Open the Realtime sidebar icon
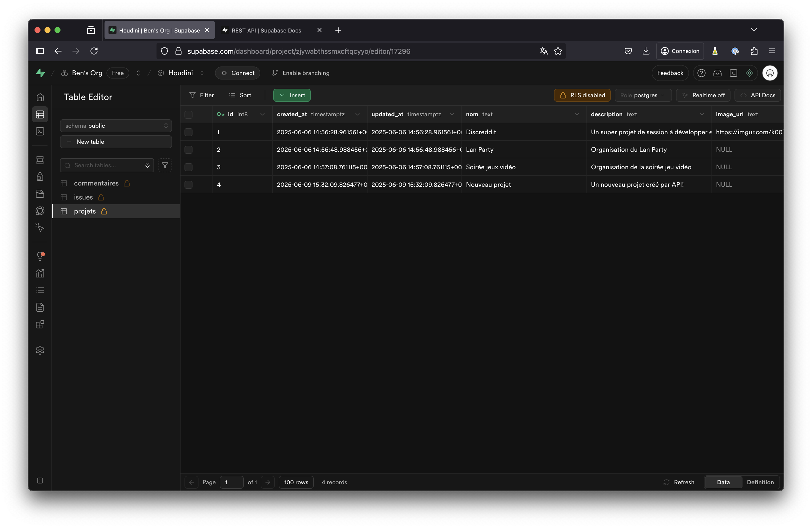This screenshot has width=812, height=528. tap(40, 228)
